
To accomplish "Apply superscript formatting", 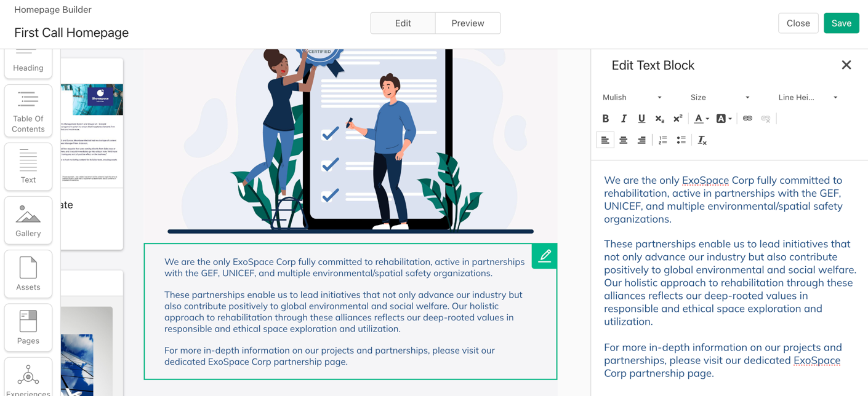I will click(678, 119).
